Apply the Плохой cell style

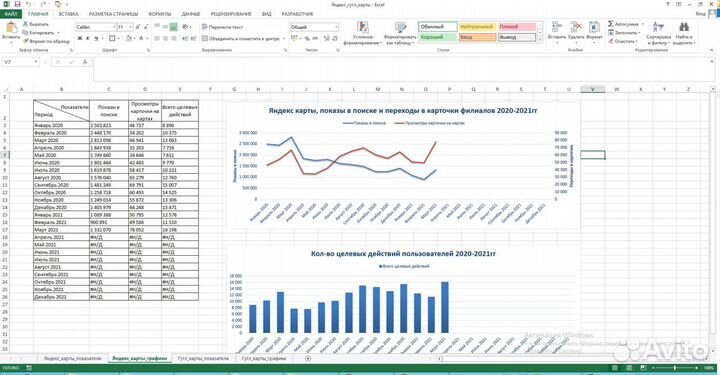(517, 27)
